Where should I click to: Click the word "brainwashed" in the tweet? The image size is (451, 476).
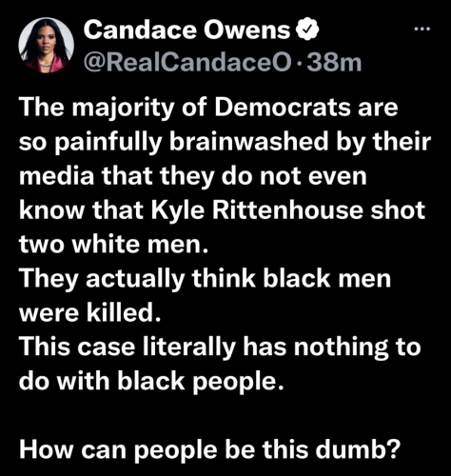point(249,141)
